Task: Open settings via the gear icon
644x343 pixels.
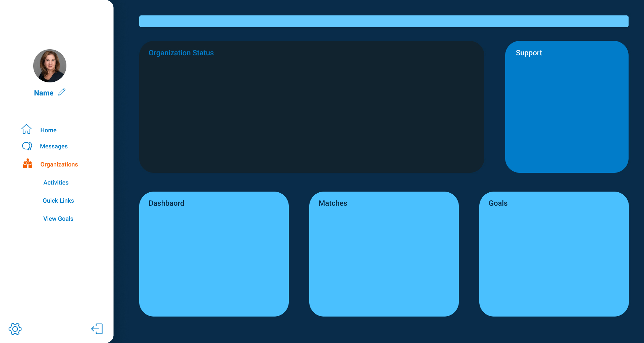Action: pos(15,329)
